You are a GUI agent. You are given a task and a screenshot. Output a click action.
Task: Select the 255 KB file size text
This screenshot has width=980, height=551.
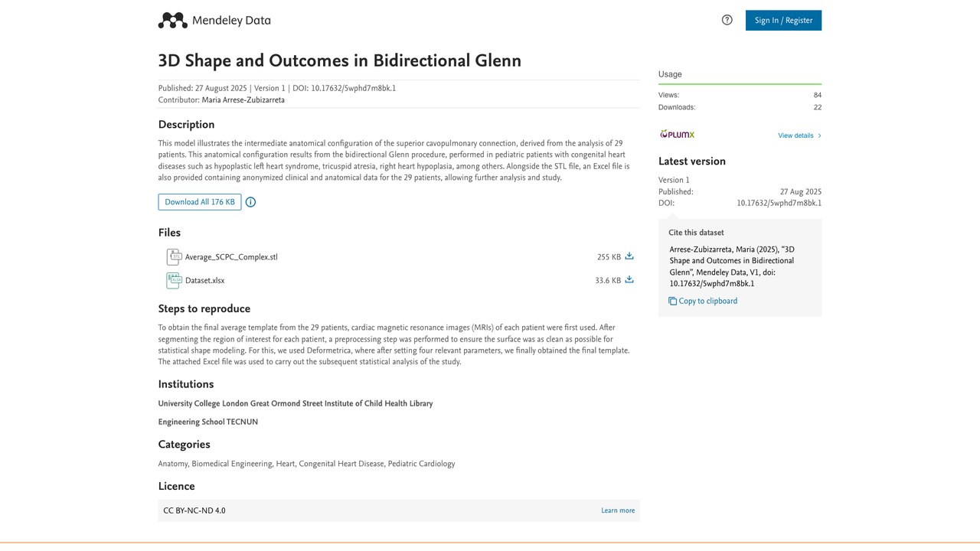click(x=609, y=257)
